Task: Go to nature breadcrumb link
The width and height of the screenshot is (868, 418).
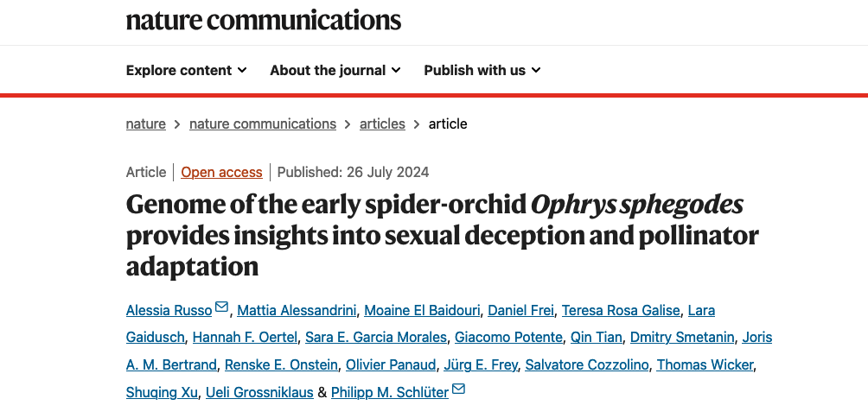Action: click(x=145, y=123)
